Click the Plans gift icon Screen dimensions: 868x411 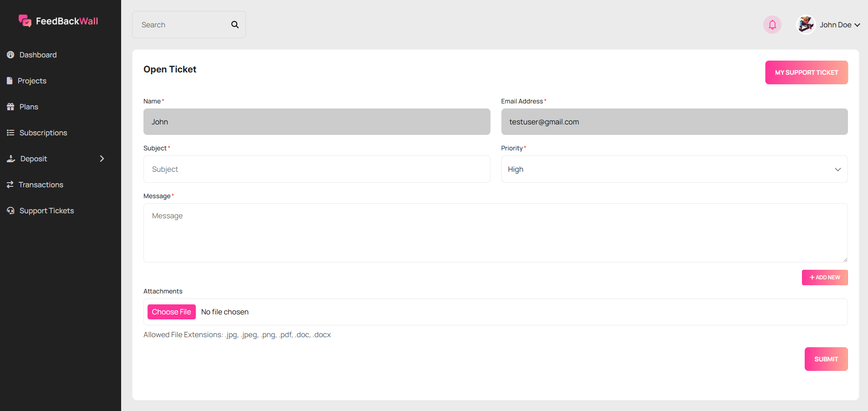point(10,107)
